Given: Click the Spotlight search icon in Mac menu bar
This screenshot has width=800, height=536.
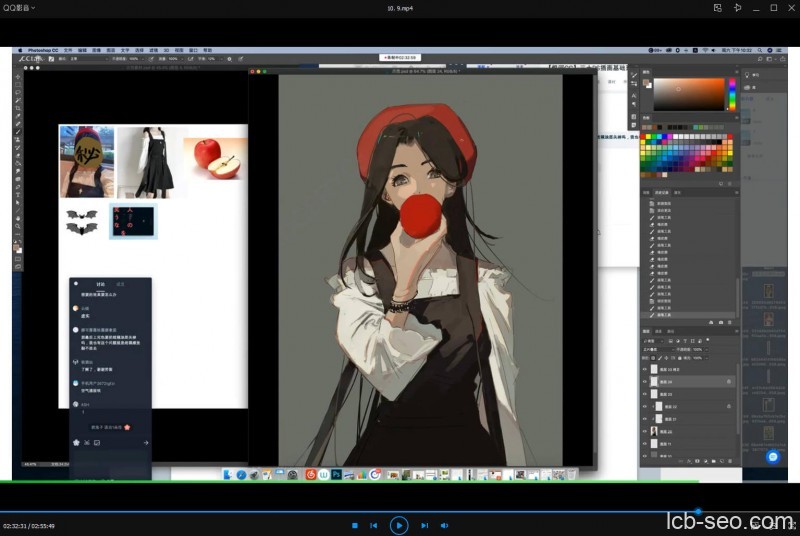Looking at the screenshot, I should click(760, 50).
